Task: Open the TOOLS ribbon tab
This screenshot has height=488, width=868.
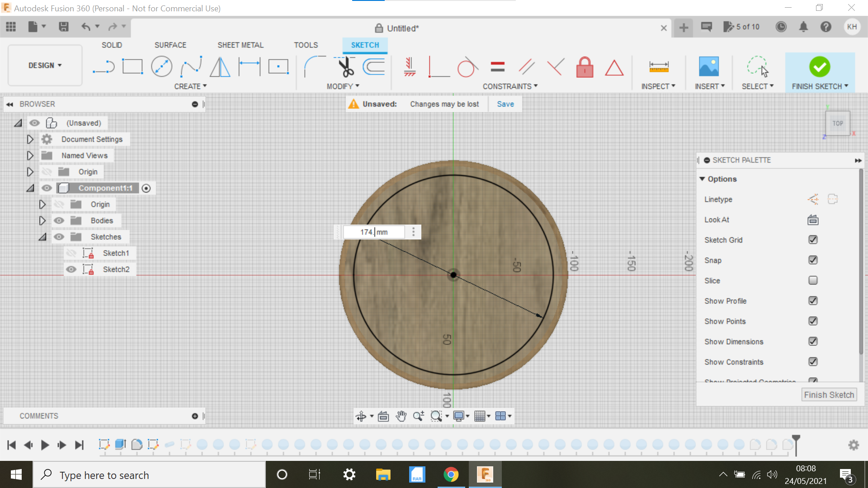Action: coord(306,45)
